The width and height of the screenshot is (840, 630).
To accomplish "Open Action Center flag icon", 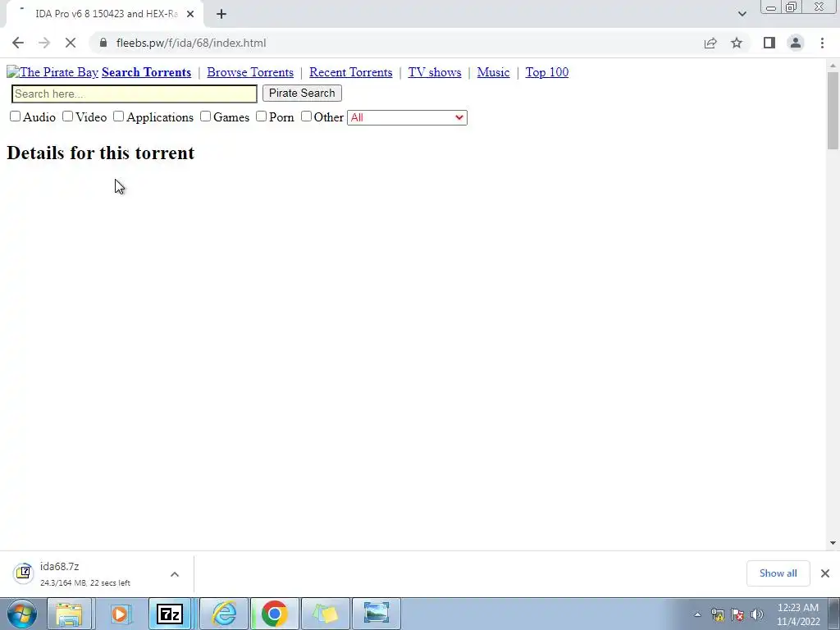I will point(737,614).
